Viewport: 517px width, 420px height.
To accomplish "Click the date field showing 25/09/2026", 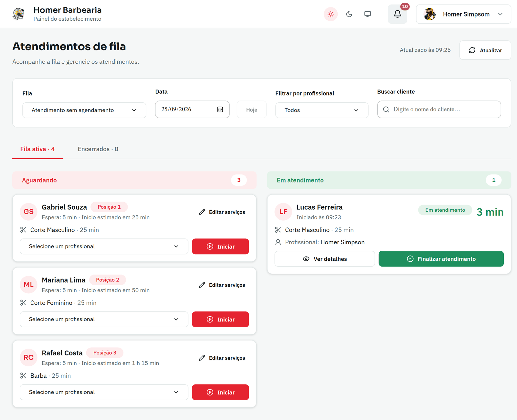I will tap(192, 110).
